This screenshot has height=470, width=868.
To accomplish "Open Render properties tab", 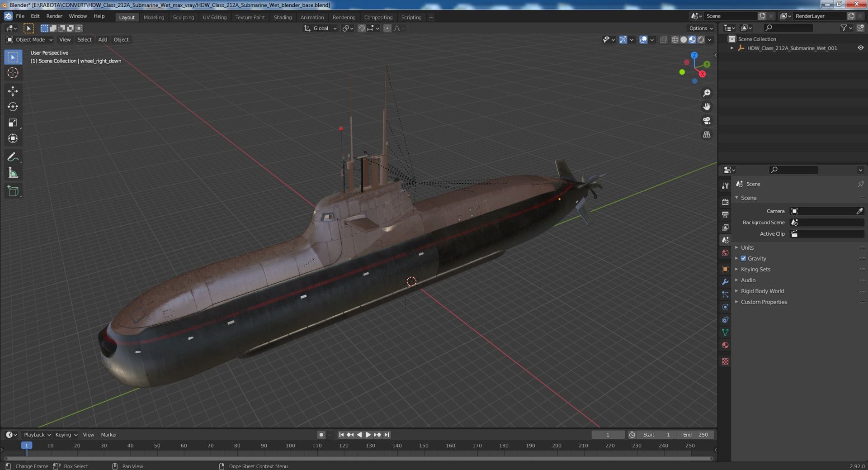I will (725, 202).
